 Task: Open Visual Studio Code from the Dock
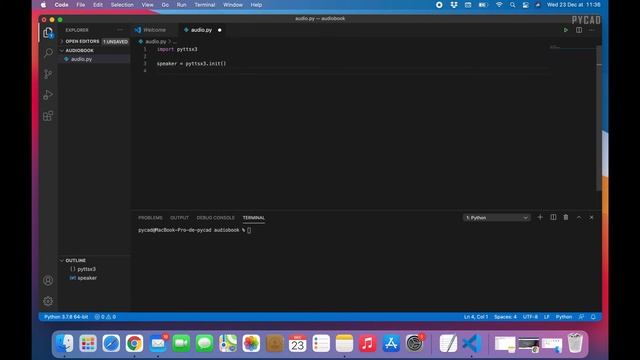click(471, 343)
